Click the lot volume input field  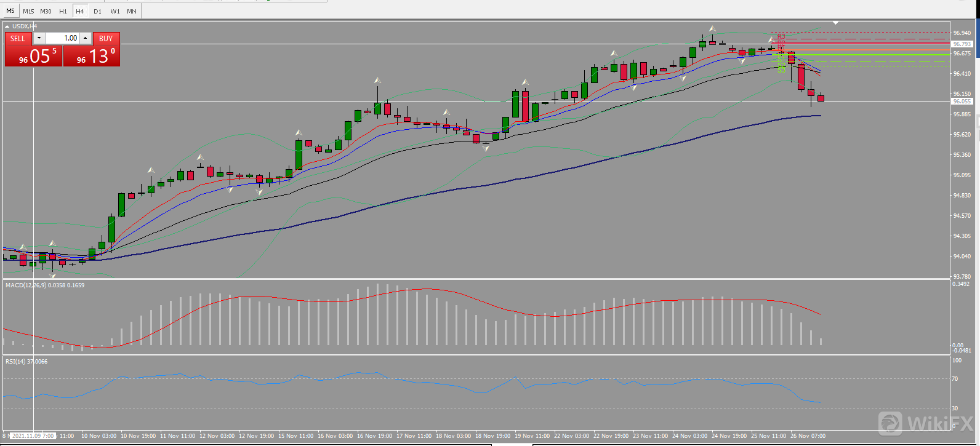(x=63, y=38)
